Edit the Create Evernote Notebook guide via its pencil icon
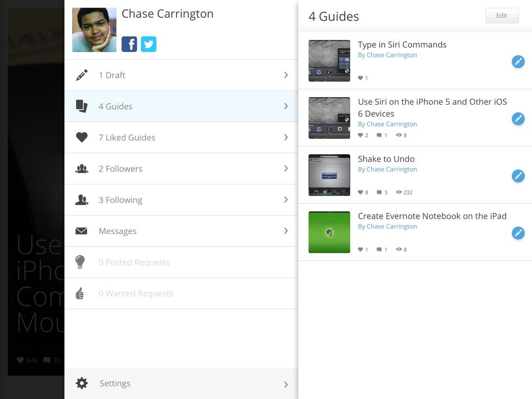532x399 pixels. click(x=518, y=233)
